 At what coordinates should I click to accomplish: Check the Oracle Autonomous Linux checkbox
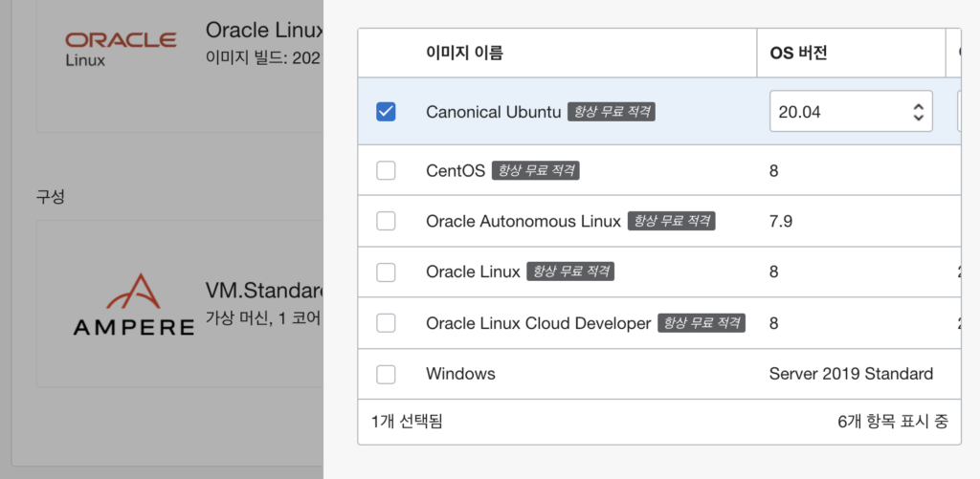(x=386, y=221)
